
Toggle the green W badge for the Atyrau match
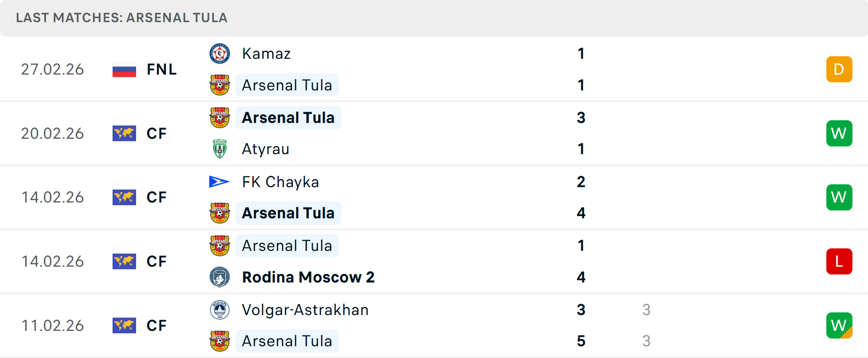[839, 133]
